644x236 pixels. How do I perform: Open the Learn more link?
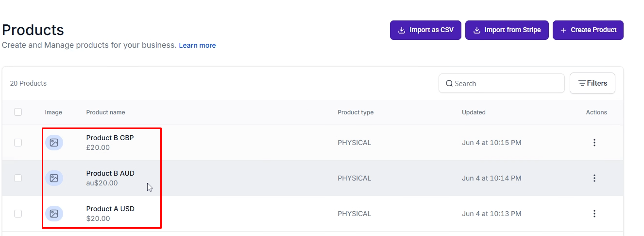point(197,45)
